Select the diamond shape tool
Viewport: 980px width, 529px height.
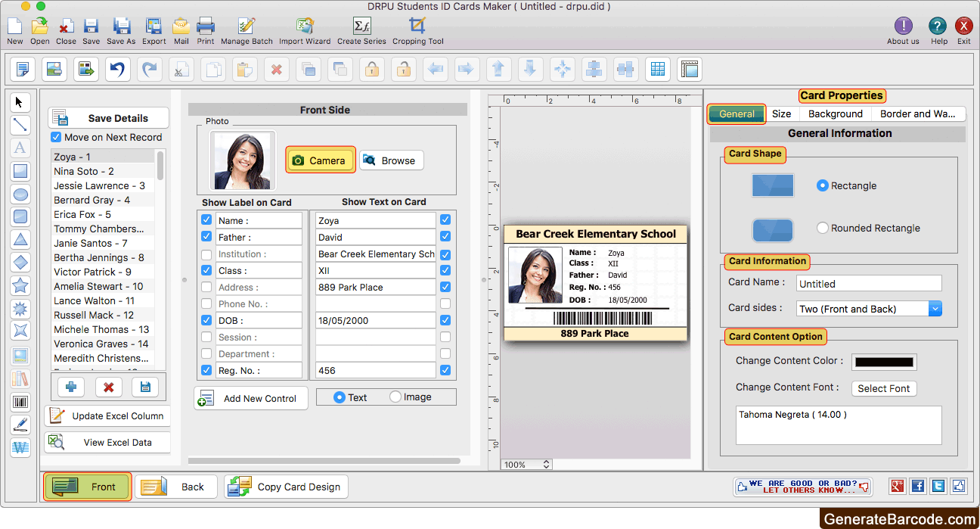(20, 263)
